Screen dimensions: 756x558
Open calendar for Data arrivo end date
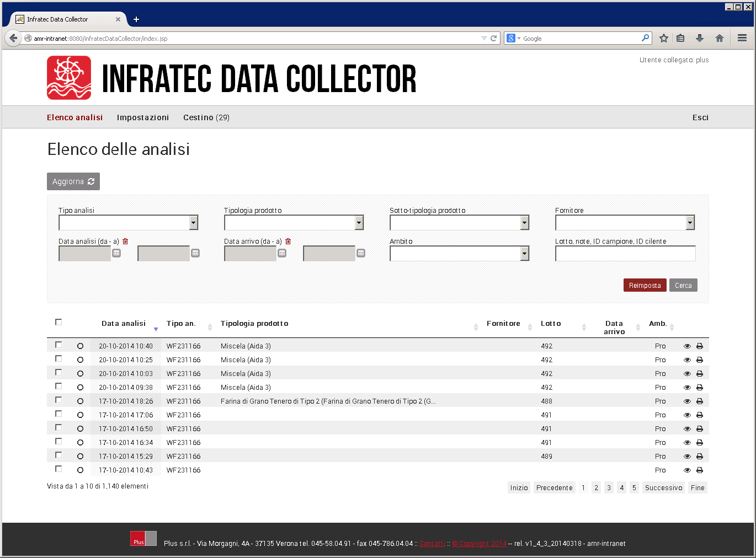(x=361, y=253)
